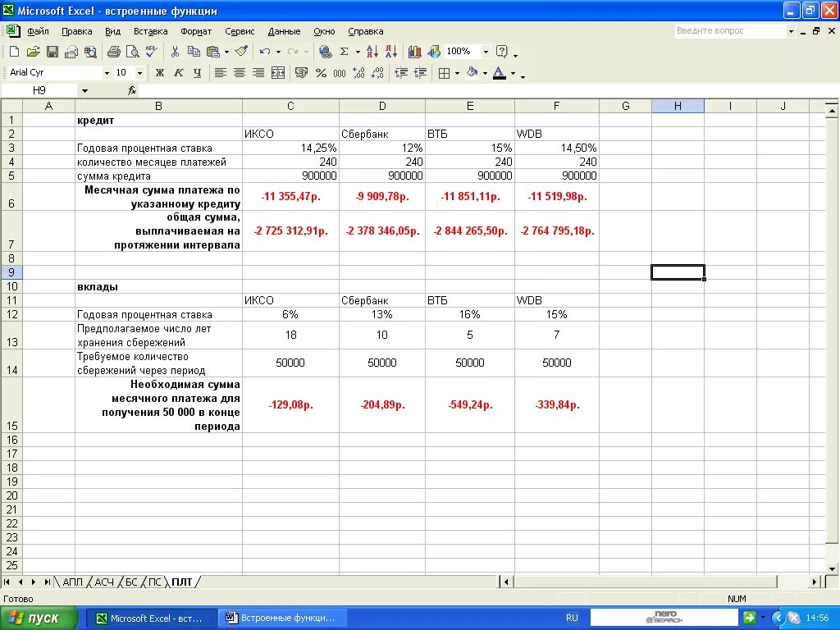Click the Print icon in toolbar
The image size is (840, 630).
pyautogui.click(x=113, y=52)
